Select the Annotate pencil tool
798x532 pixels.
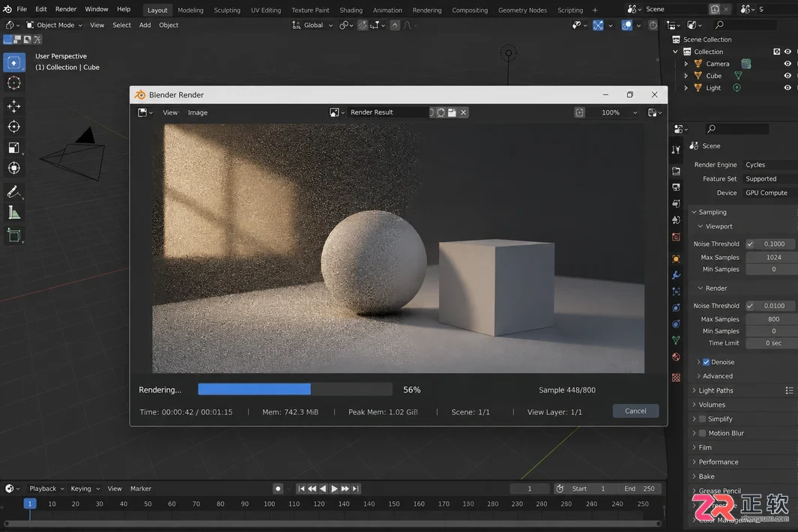point(14,192)
